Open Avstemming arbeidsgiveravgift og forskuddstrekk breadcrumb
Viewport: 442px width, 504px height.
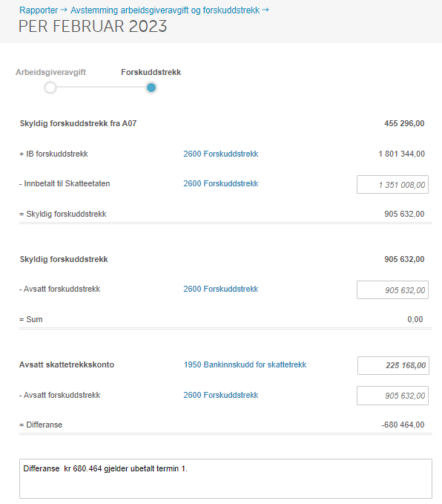(165, 10)
